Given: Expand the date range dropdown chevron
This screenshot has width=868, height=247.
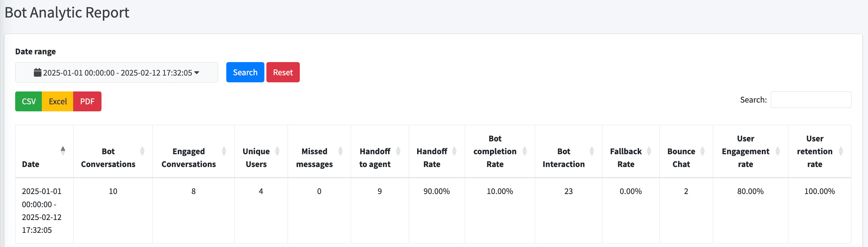Looking at the screenshot, I should (x=197, y=72).
